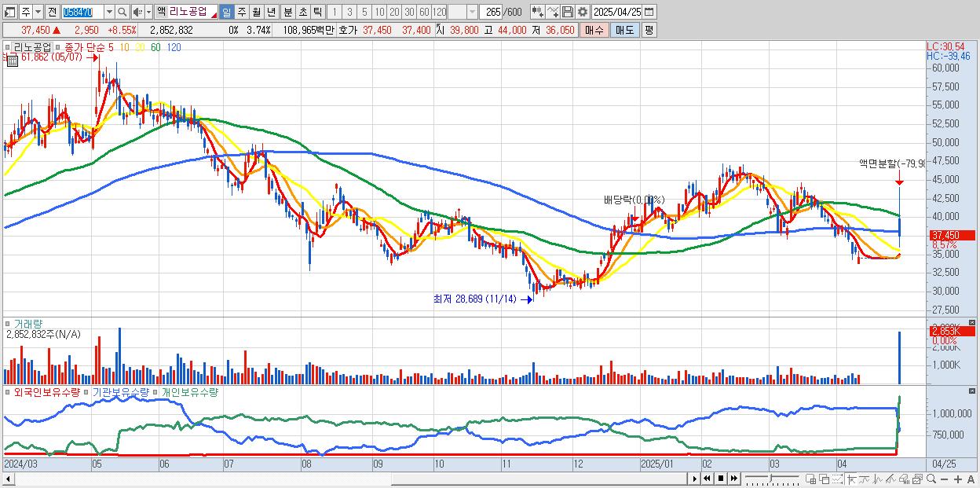Select 분 minute chart period
Screen dimensions: 980x488
click(288, 12)
